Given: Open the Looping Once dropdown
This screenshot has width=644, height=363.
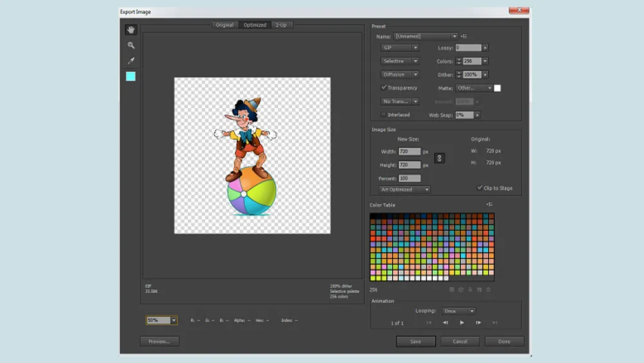Looking at the screenshot, I should click(x=459, y=311).
